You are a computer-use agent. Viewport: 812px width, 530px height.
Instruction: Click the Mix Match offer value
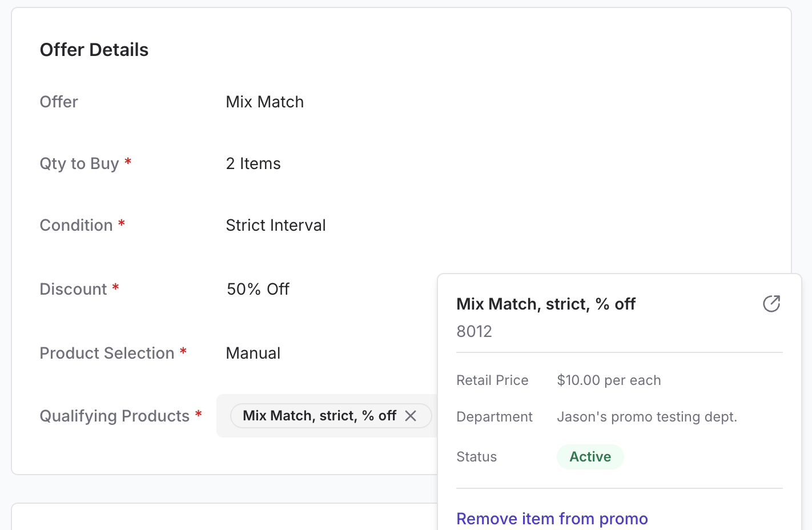264,102
